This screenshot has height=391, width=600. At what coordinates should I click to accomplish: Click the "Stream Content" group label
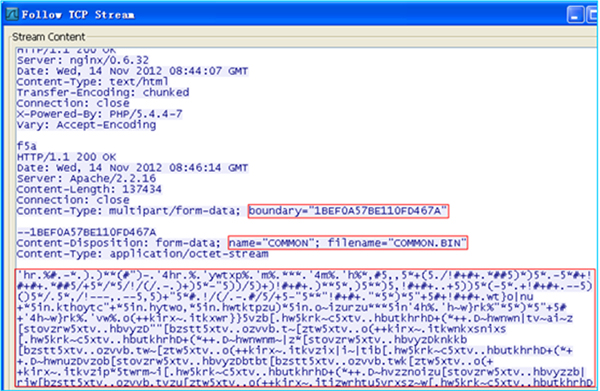point(49,37)
